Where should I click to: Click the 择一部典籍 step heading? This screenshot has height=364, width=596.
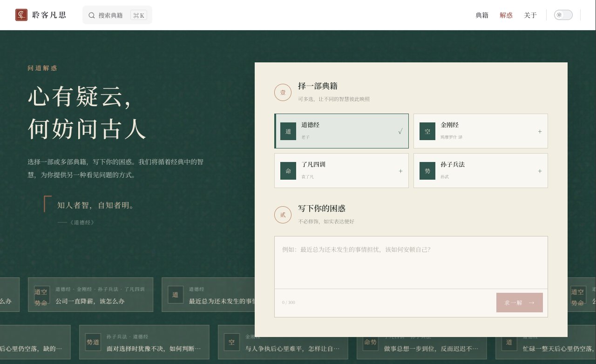point(318,86)
